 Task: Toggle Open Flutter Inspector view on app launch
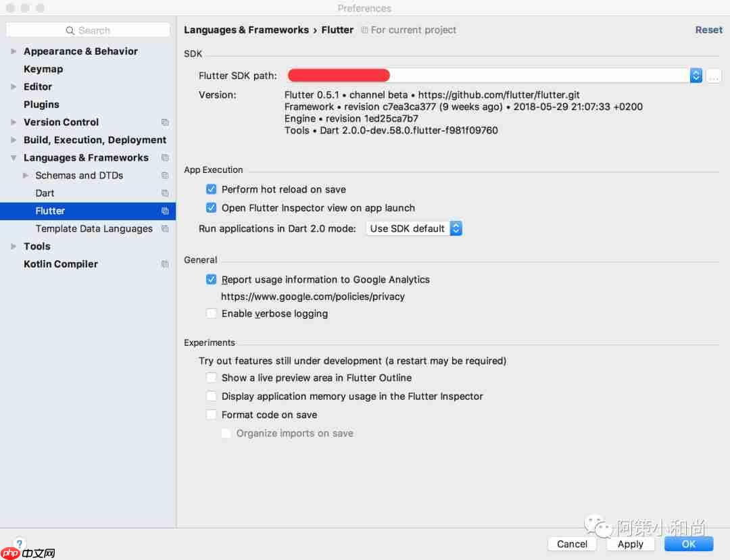pyautogui.click(x=212, y=207)
